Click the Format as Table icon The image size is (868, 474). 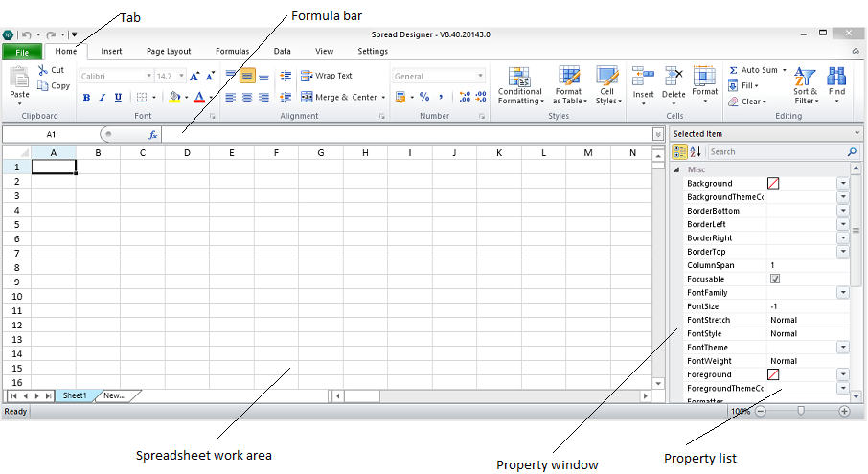click(569, 78)
